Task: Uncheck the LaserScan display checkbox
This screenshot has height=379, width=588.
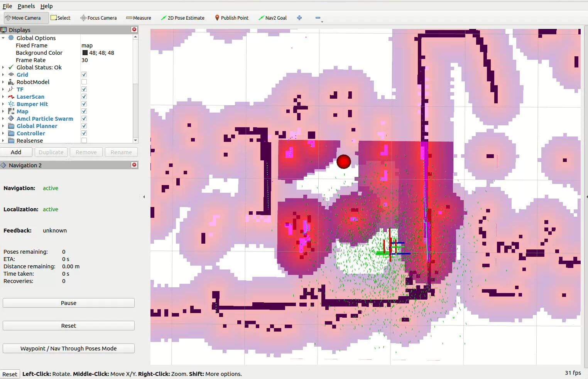Action: click(84, 96)
